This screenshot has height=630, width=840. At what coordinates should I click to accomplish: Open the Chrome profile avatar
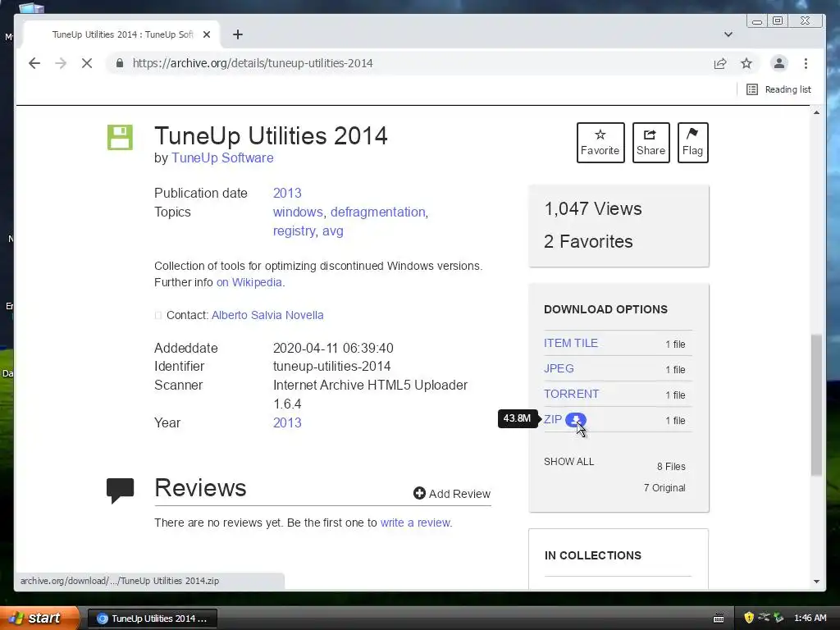(779, 63)
